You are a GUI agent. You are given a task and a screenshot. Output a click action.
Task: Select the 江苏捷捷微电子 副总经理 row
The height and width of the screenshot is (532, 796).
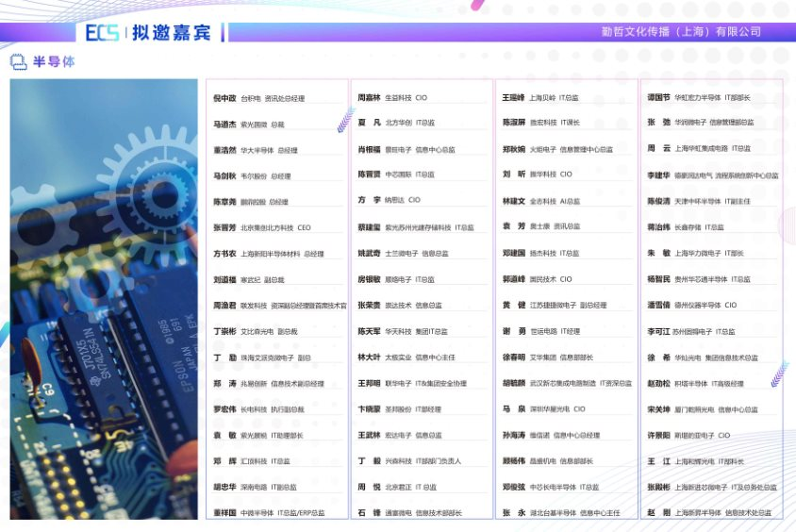(x=555, y=305)
